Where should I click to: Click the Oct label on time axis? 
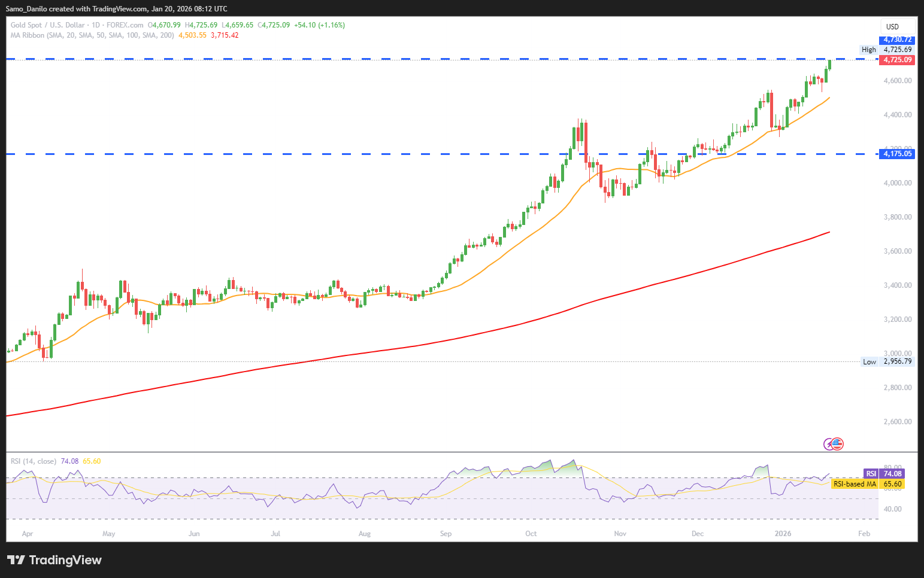(531, 534)
